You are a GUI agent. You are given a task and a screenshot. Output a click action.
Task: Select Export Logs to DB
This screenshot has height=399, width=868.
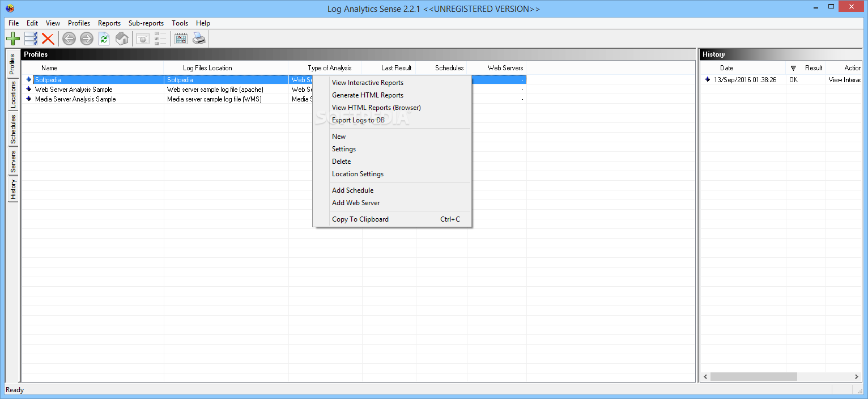pyautogui.click(x=392, y=120)
